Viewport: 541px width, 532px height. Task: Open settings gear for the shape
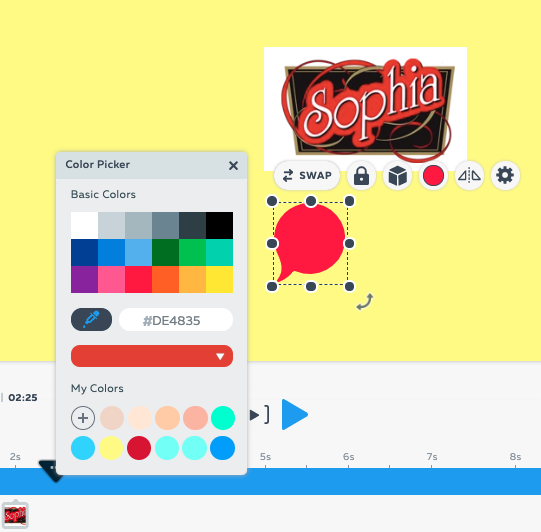click(x=505, y=175)
